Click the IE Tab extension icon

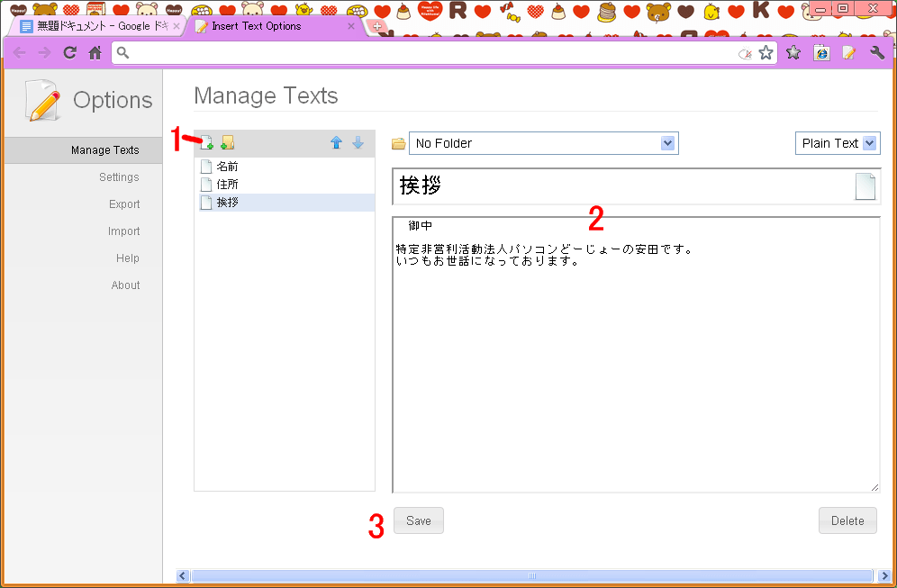click(821, 53)
